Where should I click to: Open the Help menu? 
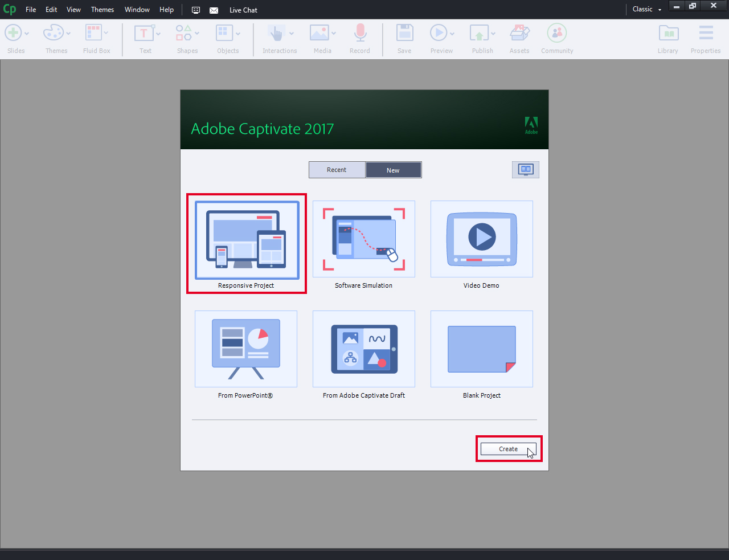click(x=166, y=10)
